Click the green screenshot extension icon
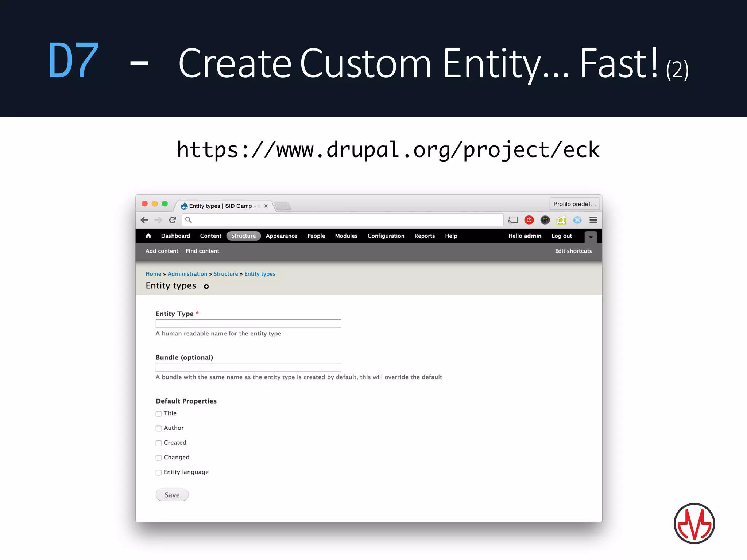This screenshot has height=560, width=747. (561, 220)
